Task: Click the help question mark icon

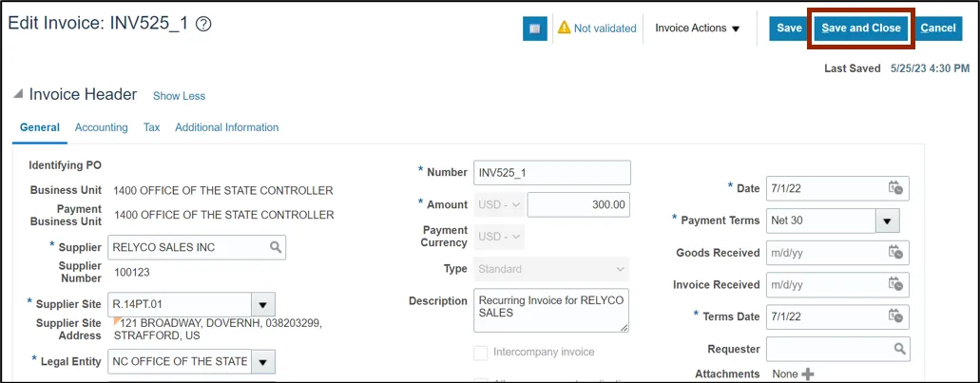Action: (202, 26)
